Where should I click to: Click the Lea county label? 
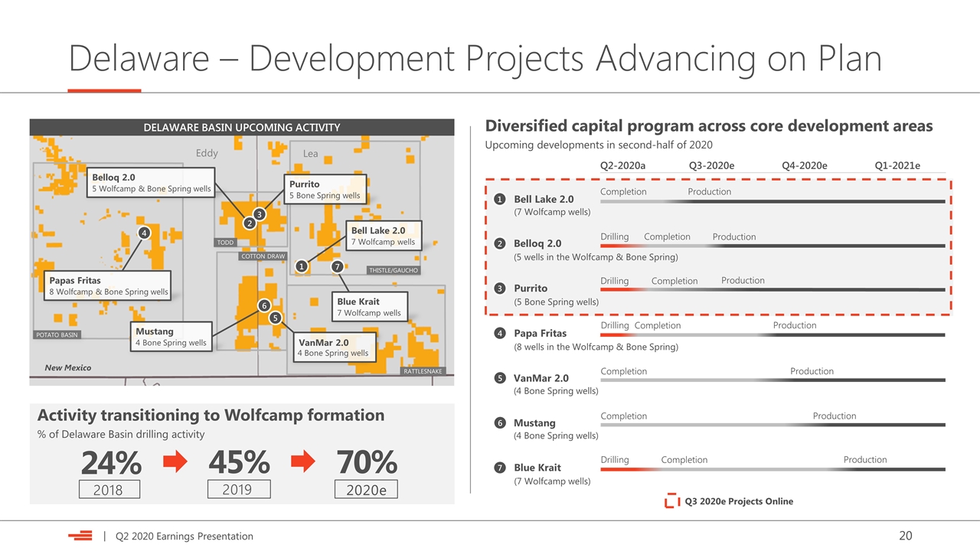(x=310, y=154)
